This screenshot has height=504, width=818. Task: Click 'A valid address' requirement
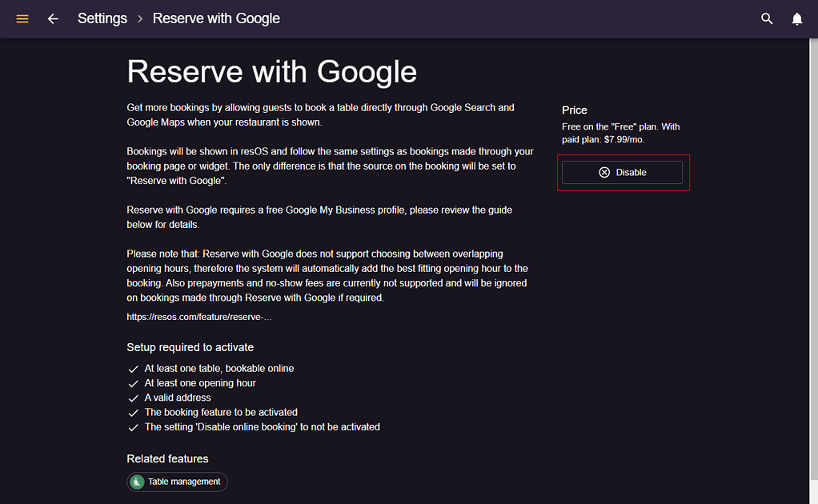[178, 398]
